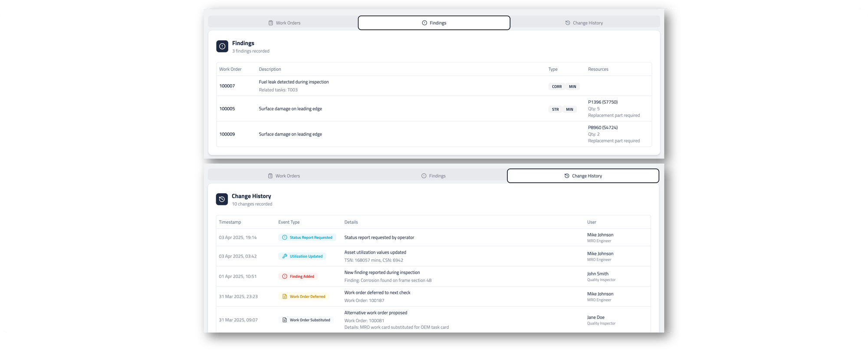Click part P8960 (S4724) resource
Screen dimensions: 868x350
(x=602, y=128)
